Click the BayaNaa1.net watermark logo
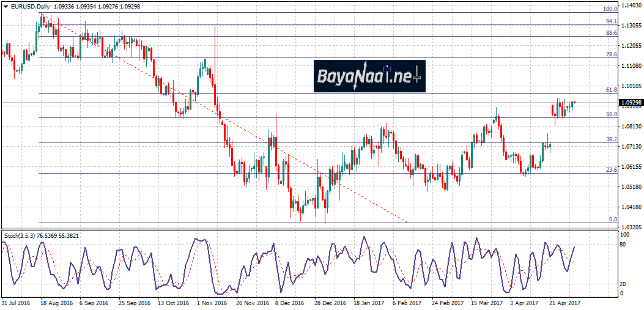 pos(369,76)
